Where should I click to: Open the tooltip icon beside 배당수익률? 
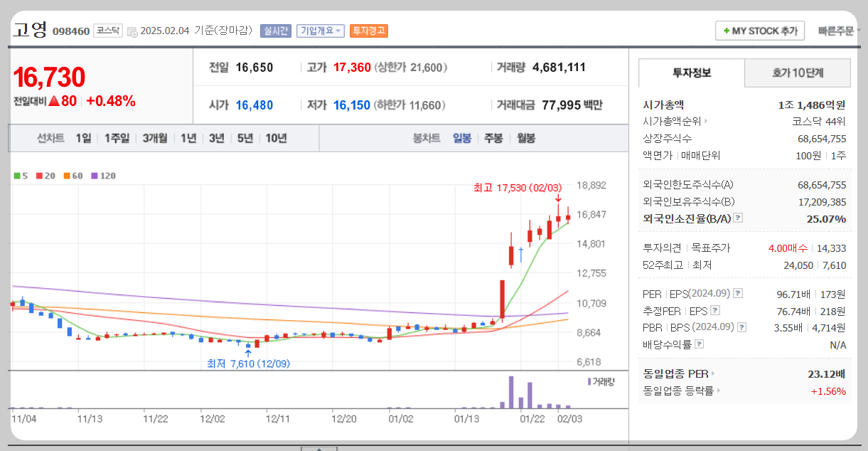coord(699,344)
